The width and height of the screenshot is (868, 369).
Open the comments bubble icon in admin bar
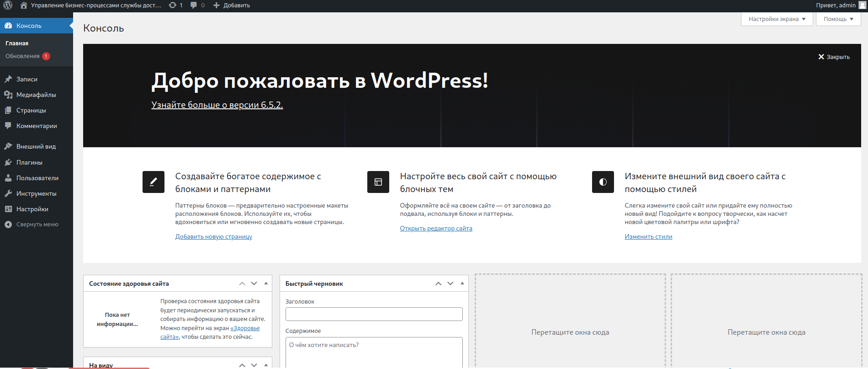pos(194,5)
